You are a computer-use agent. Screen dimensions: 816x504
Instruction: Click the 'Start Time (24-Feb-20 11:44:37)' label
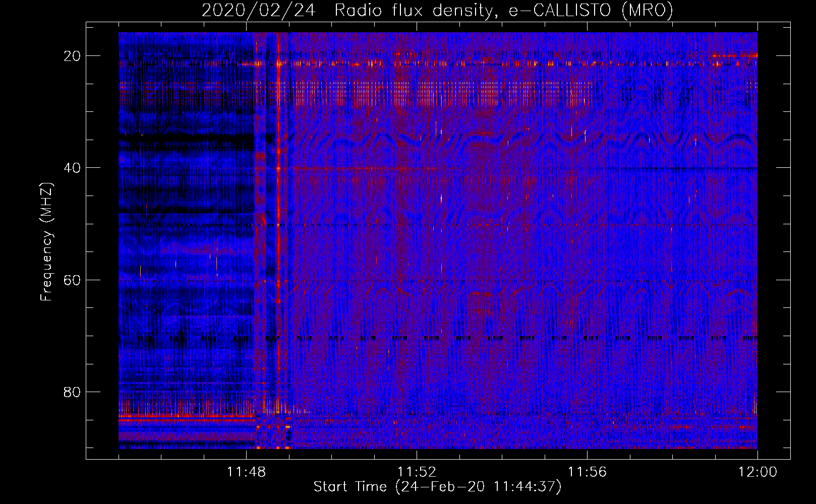point(437,487)
